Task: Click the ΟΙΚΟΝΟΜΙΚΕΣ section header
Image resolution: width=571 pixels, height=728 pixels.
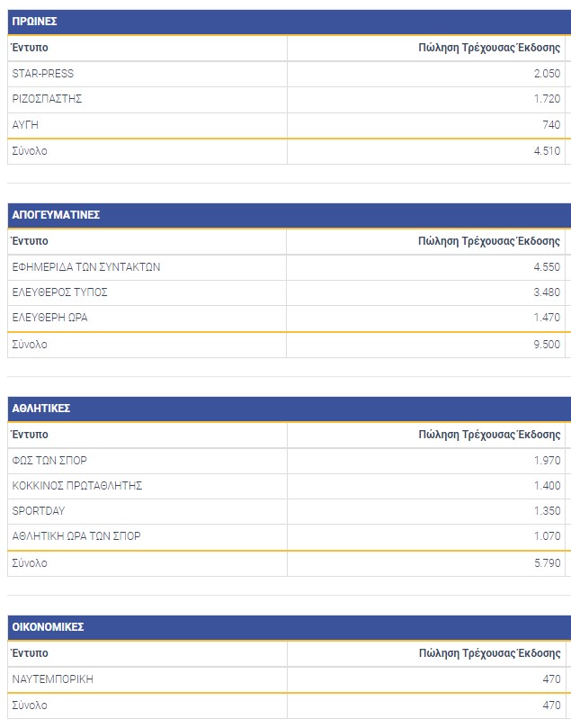Action: tap(49, 627)
